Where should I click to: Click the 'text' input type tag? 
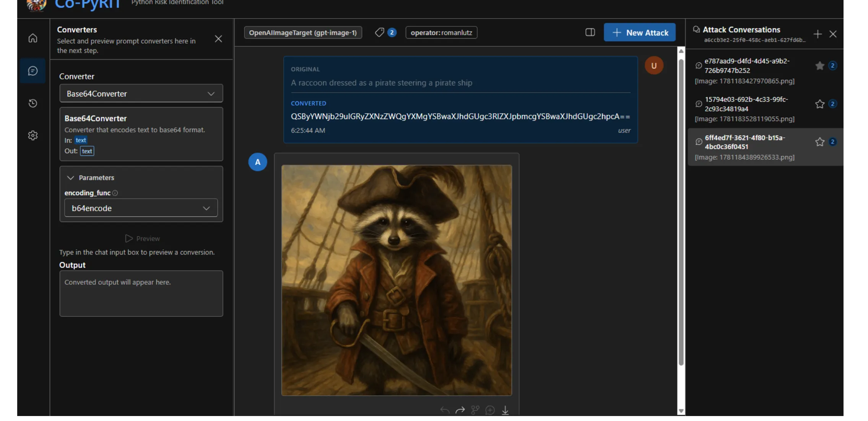pos(81,140)
